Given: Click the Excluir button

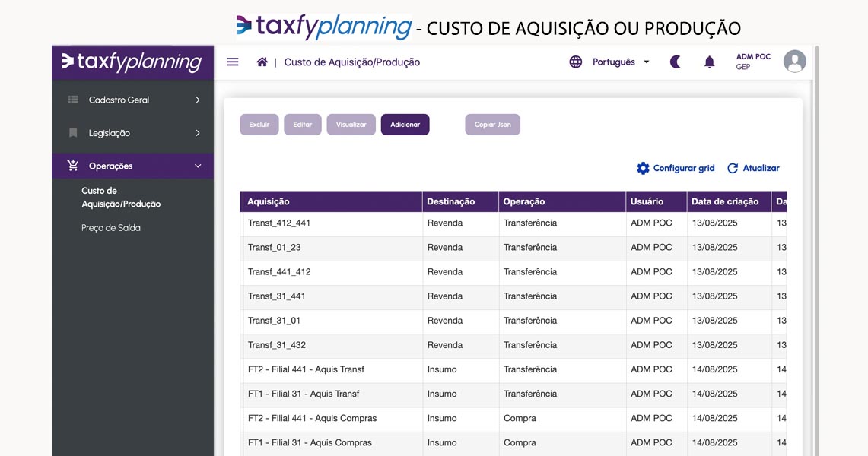Looking at the screenshot, I should [259, 125].
